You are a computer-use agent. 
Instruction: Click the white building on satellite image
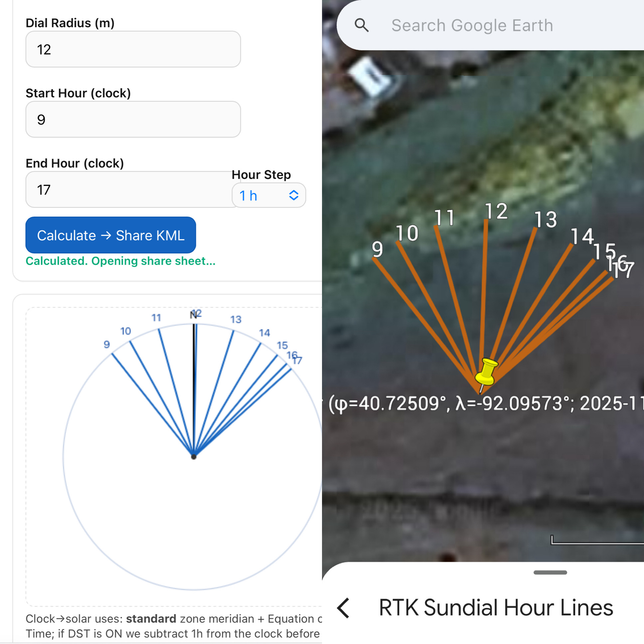point(370,76)
